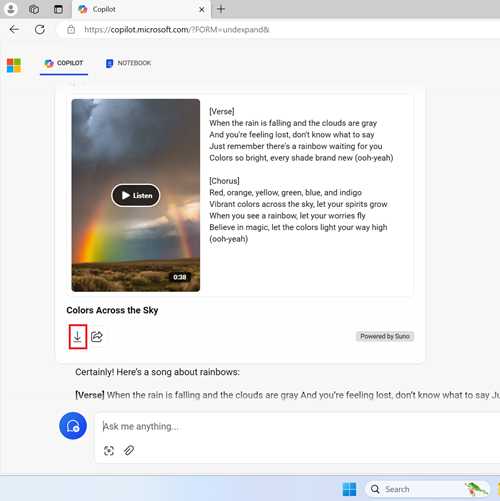Screen dimensions: 500x501
Task: Close the Copilot browser tab
Action: click(202, 10)
